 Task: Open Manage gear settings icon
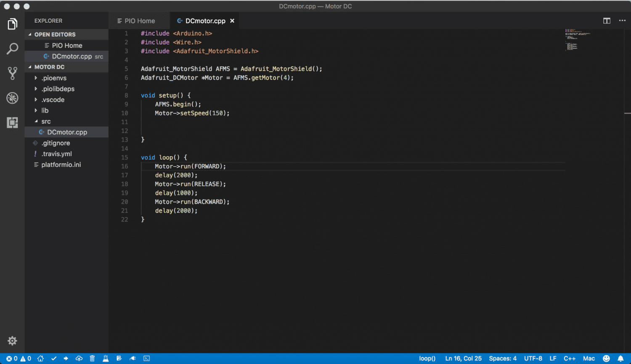click(x=12, y=341)
